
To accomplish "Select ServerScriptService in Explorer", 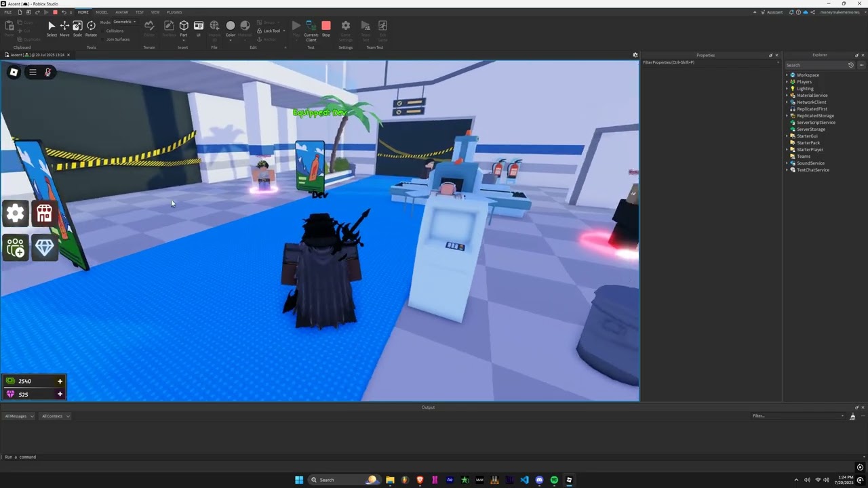I will (816, 123).
